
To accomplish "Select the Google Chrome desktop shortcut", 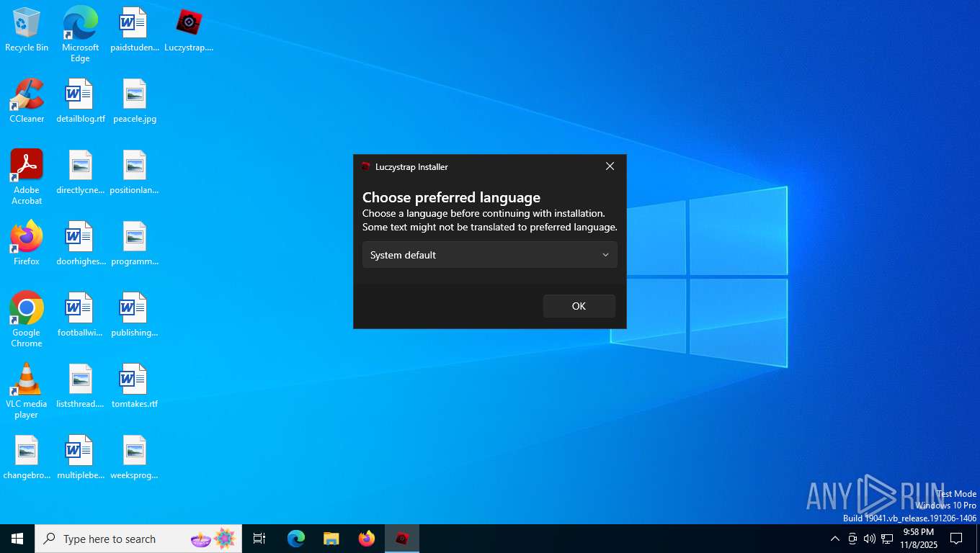I will point(27,320).
